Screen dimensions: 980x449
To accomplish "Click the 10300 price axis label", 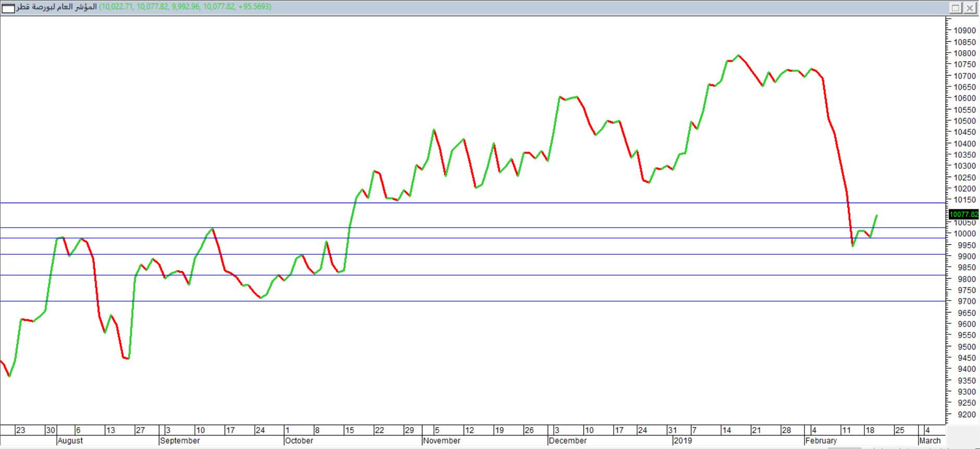I will point(965,166).
